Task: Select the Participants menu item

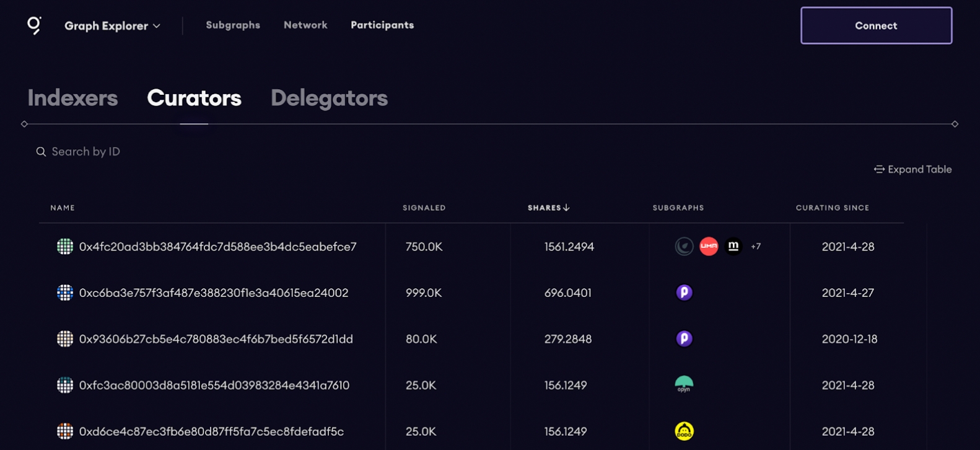Action: click(x=382, y=25)
